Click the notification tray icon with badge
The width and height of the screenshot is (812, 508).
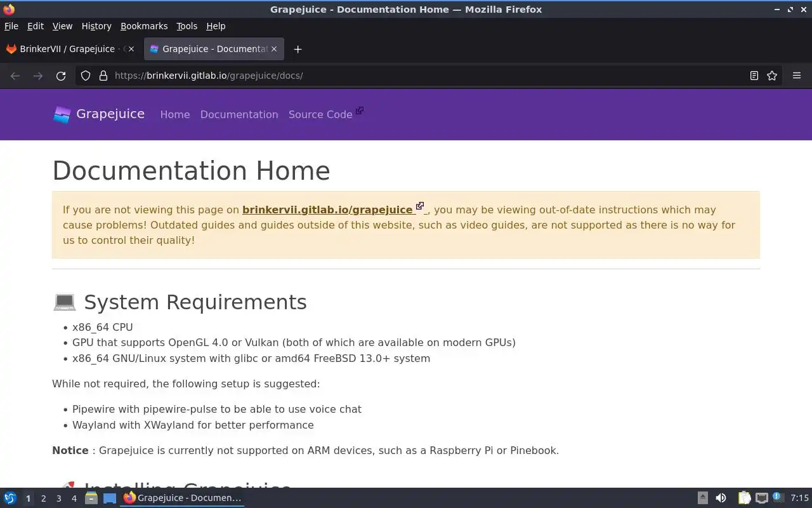click(778, 498)
